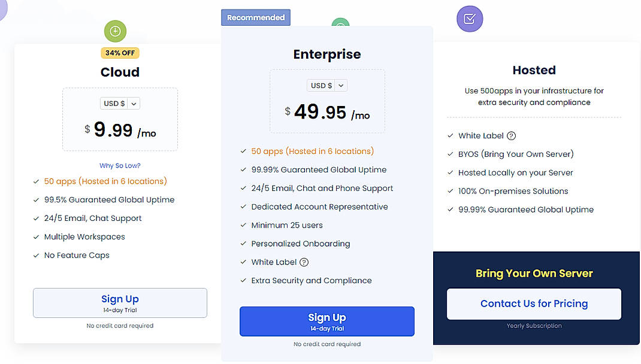Open the White Label help icon in Enterprise
This screenshot has height=364, width=641.
point(304,262)
